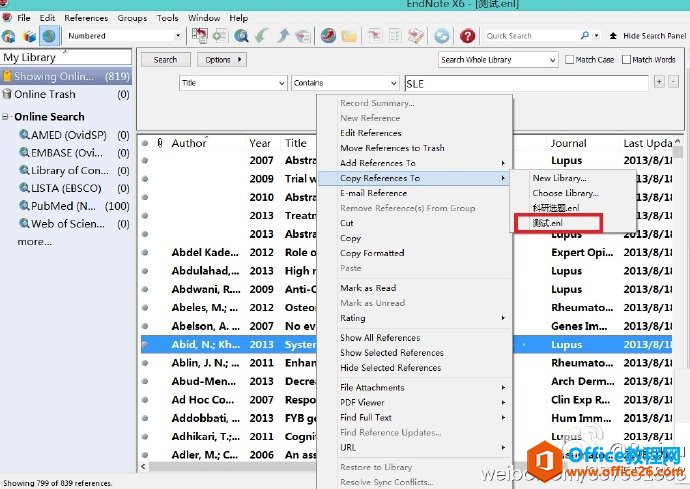This screenshot has width=690, height=489.
Task: Select Web of Scien... online search group
Action: click(x=74, y=224)
